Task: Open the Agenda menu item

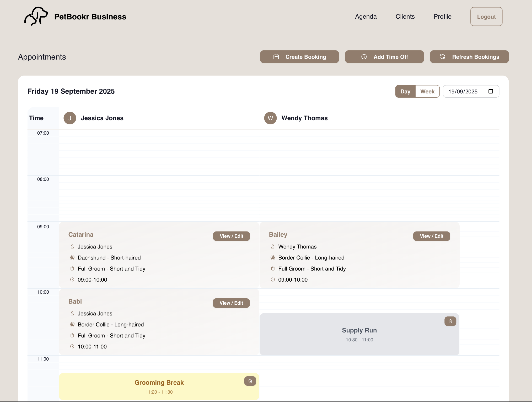Action: coord(366,17)
